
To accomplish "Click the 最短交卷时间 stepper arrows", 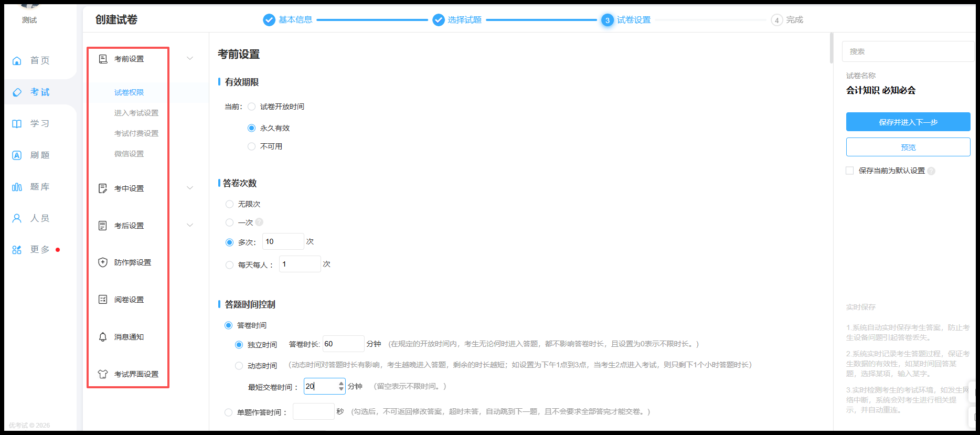I will 341,386.
